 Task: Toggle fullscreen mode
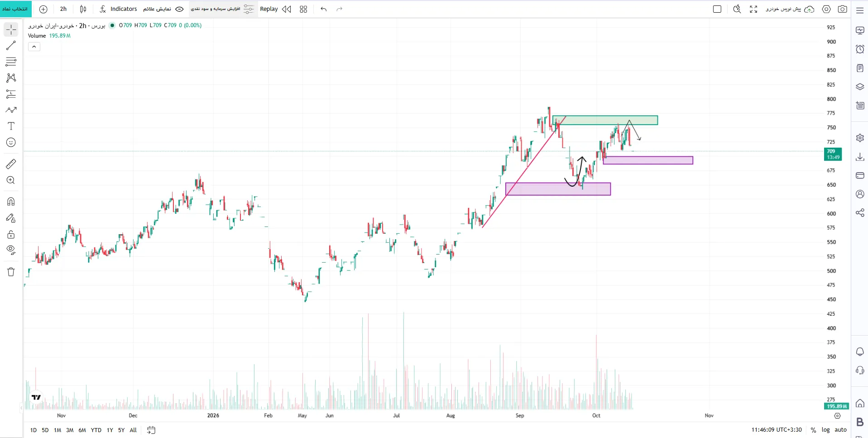(753, 9)
